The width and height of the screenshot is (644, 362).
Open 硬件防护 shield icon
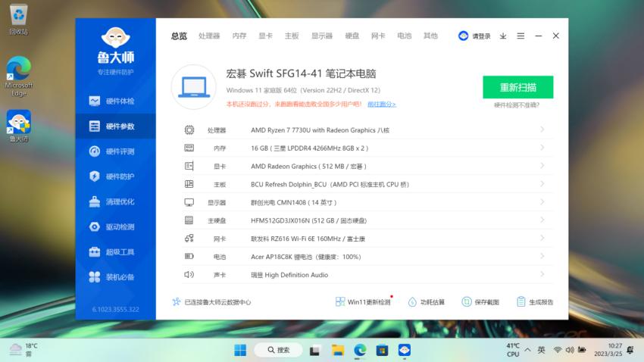(95, 176)
